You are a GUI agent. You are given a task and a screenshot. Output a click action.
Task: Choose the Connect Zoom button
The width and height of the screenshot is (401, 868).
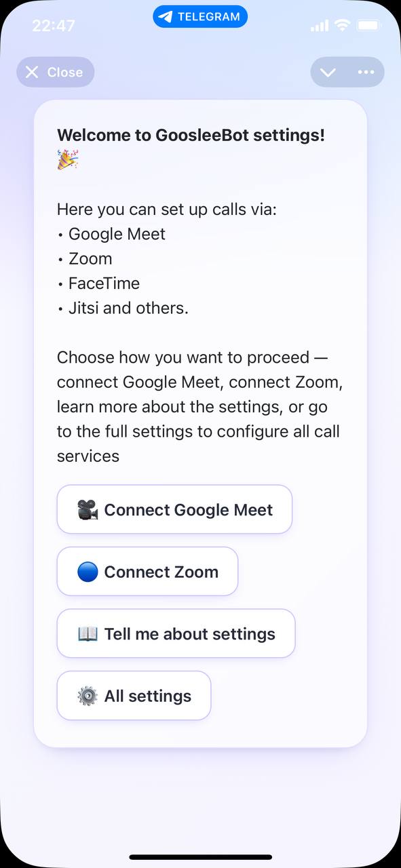[147, 572]
